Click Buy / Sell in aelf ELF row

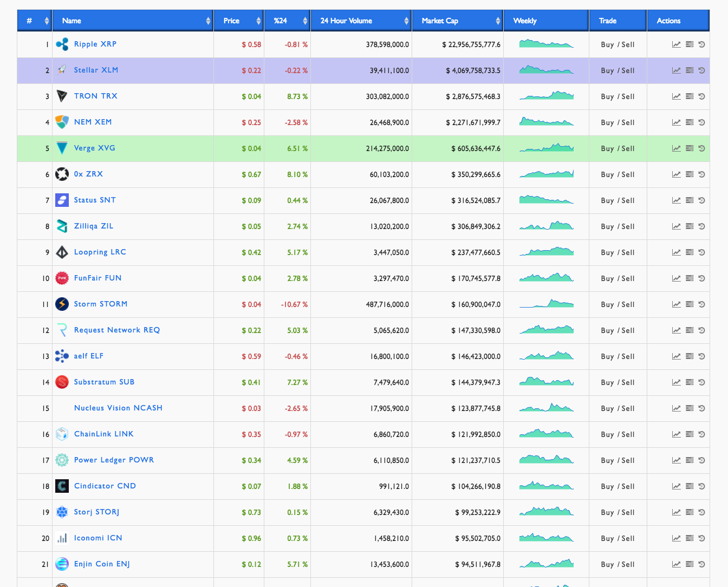[x=617, y=356]
